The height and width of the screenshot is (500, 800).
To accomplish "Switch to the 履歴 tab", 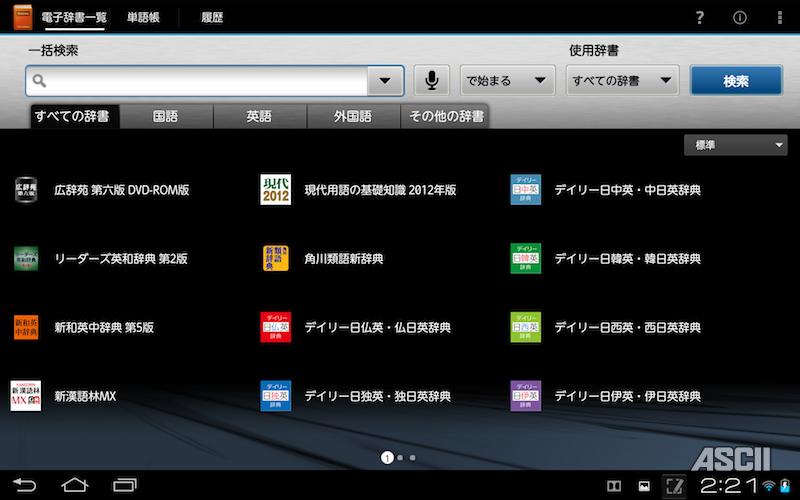I will (212, 17).
